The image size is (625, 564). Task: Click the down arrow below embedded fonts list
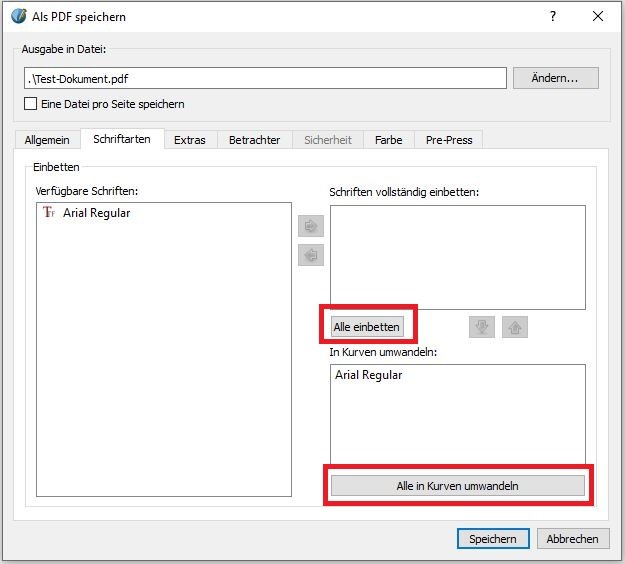482,327
